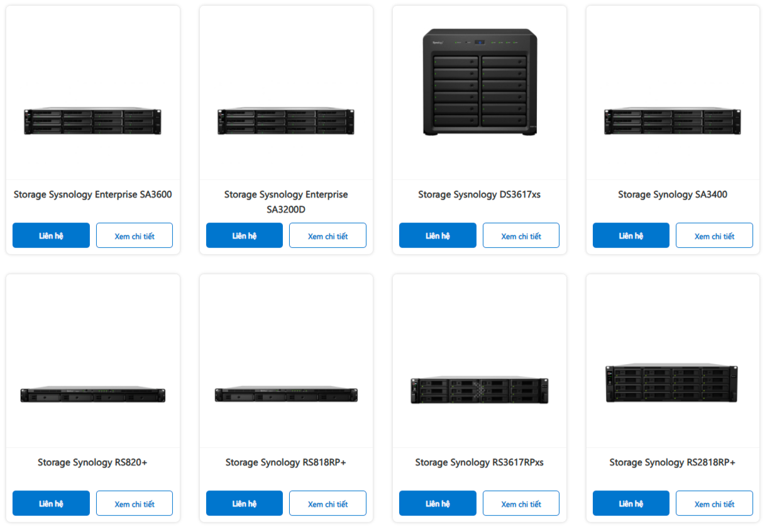Open the Storage Synology DS3617xs title link

coord(479,195)
